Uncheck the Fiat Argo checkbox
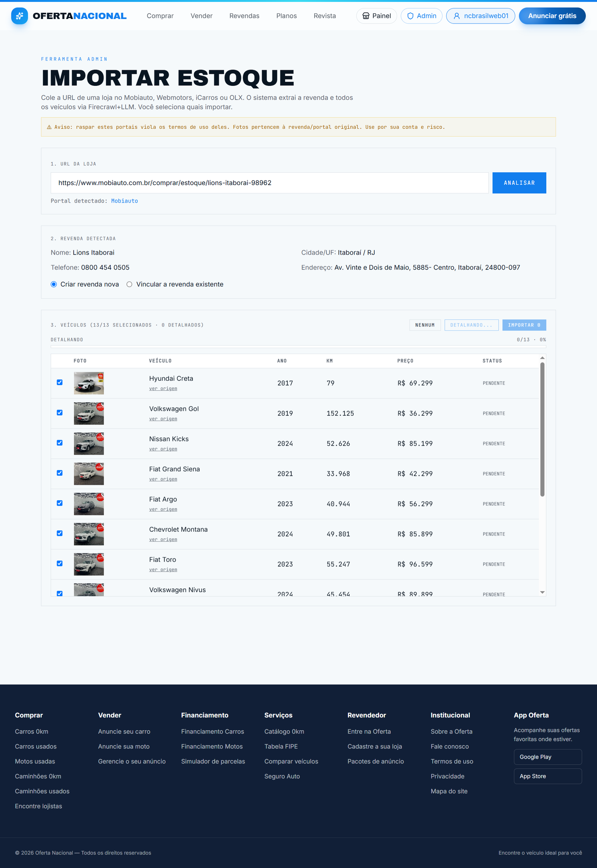The image size is (597, 868). coord(59,503)
